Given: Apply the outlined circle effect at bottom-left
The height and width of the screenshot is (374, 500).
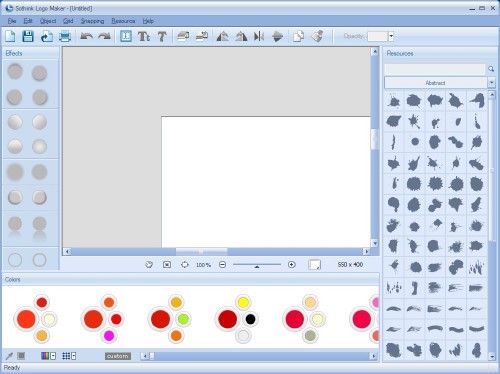Looking at the screenshot, I should [x=15, y=260].
